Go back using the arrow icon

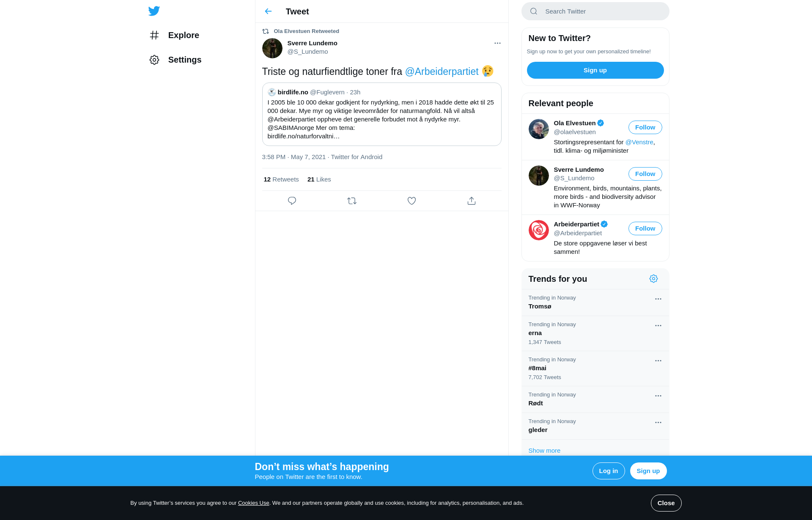(x=268, y=11)
